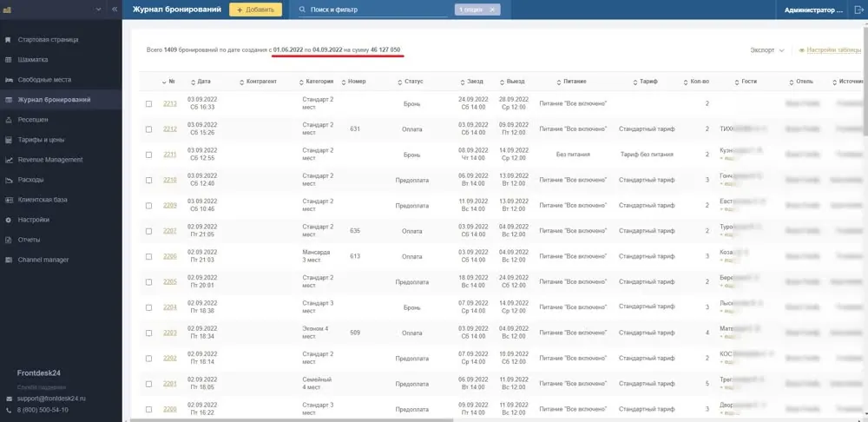Click the Расходы sidebar icon
The width and height of the screenshot is (868, 422).
pos(9,180)
